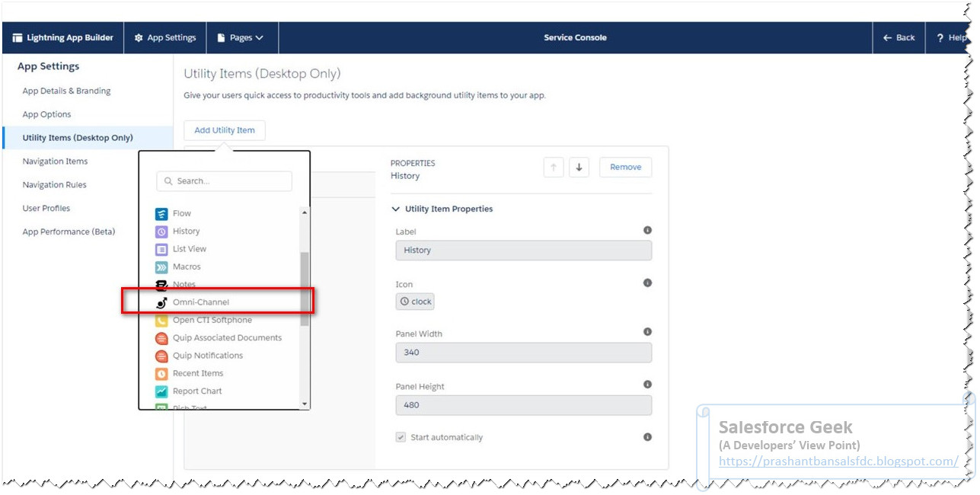Click the Report Chart icon
Viewport: 980px width, 495px height.
pos(161,391)
